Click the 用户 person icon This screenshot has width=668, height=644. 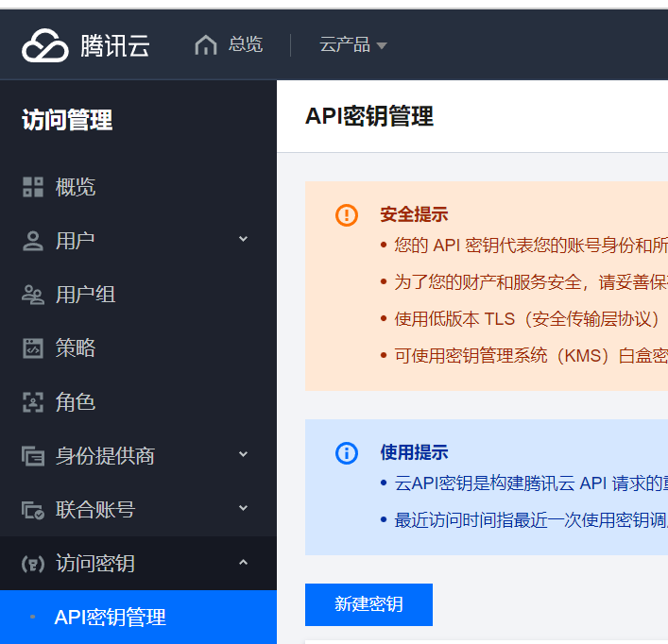point(33,241)
